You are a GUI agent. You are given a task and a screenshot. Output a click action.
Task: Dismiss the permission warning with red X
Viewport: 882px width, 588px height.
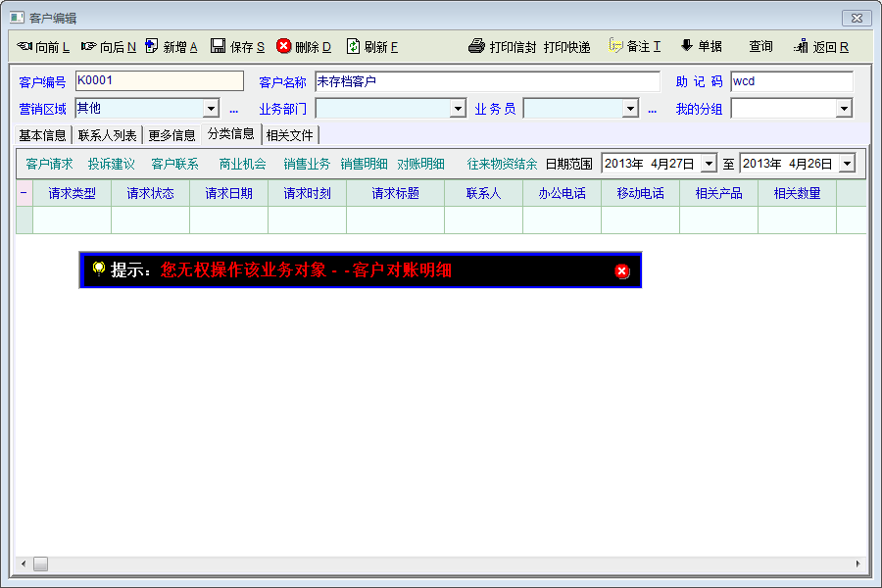pos(622,270)
